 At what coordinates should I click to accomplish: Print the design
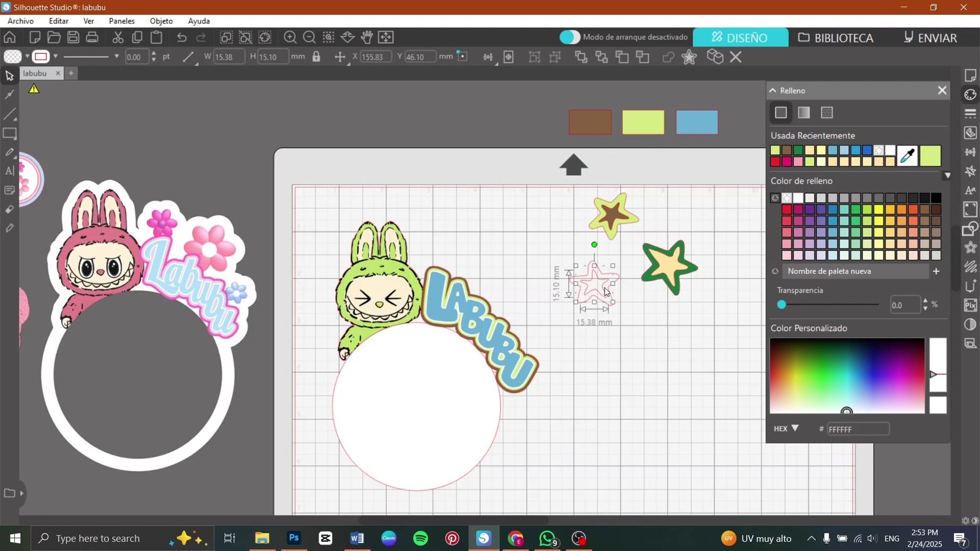[92, 37]
